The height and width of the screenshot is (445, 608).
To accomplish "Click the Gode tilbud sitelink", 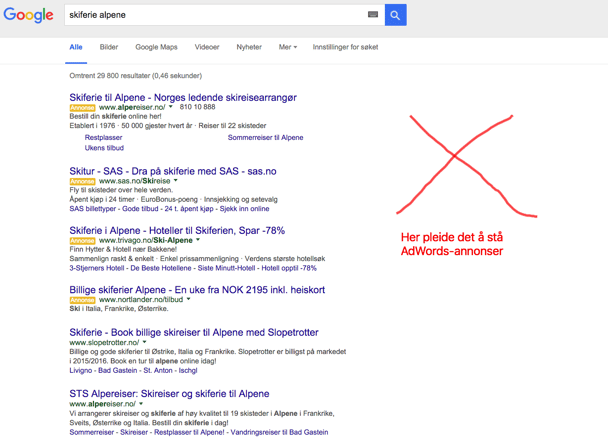I will [140, 209].
